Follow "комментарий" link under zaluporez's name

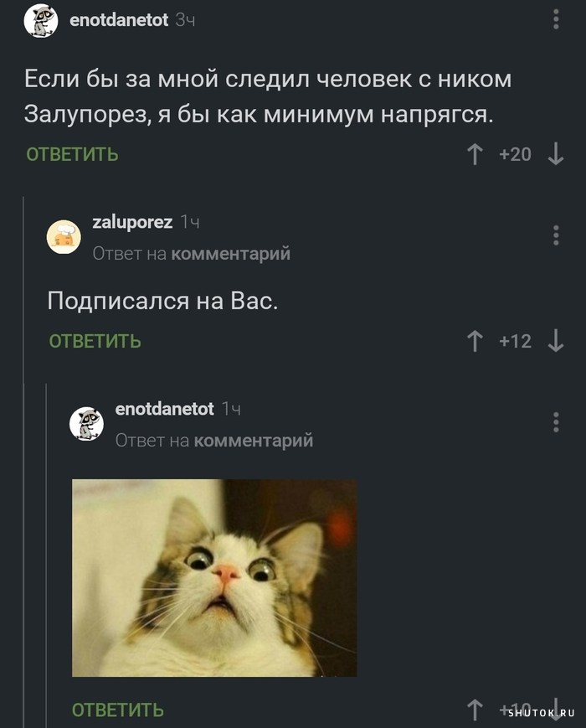230,254
